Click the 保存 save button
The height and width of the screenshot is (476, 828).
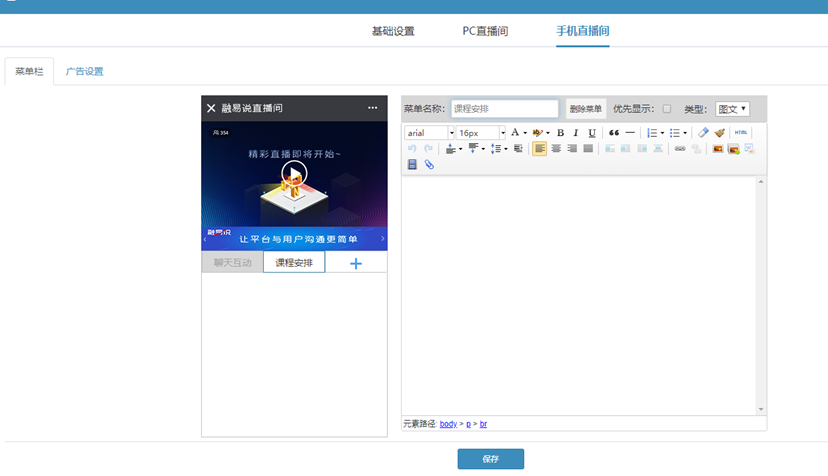click(491, 459)
